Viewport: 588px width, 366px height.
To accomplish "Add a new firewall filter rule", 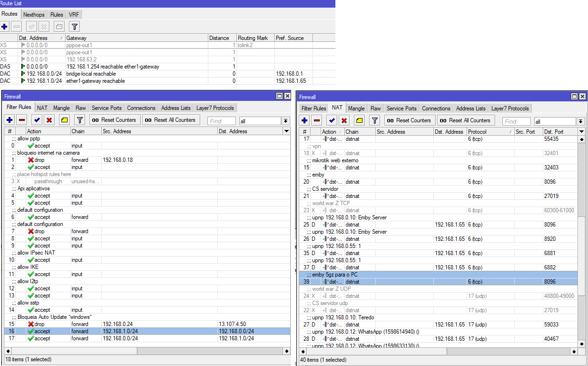I will point(9,119).
